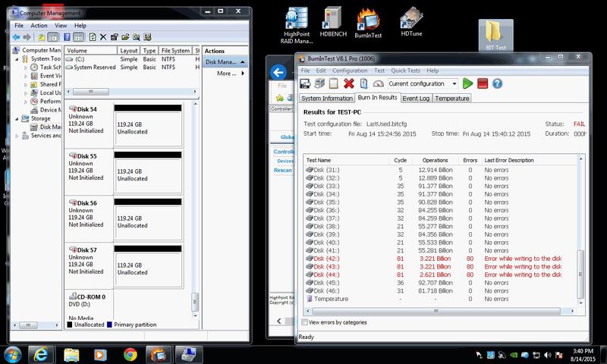Clear results with the red X icon
Viewport: 607px width, 364px height.
(x=349, y=83)
